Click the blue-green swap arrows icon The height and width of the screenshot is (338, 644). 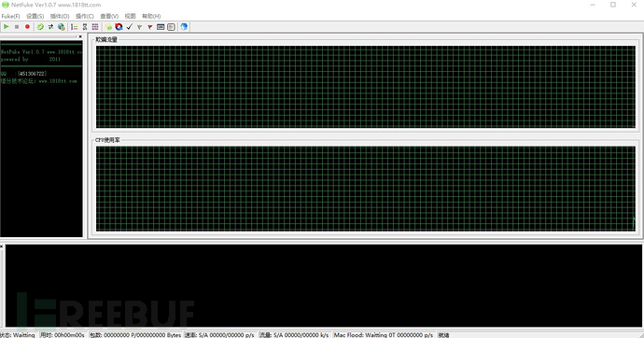[x=50, y=27]
